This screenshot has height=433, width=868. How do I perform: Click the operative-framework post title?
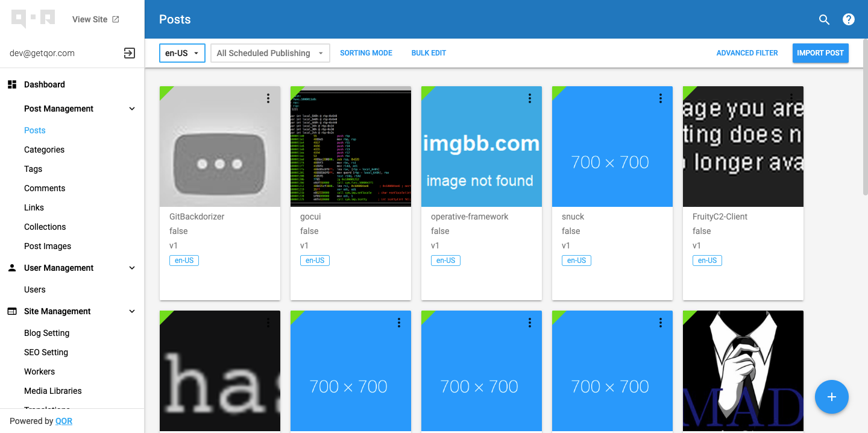point(470,216)
